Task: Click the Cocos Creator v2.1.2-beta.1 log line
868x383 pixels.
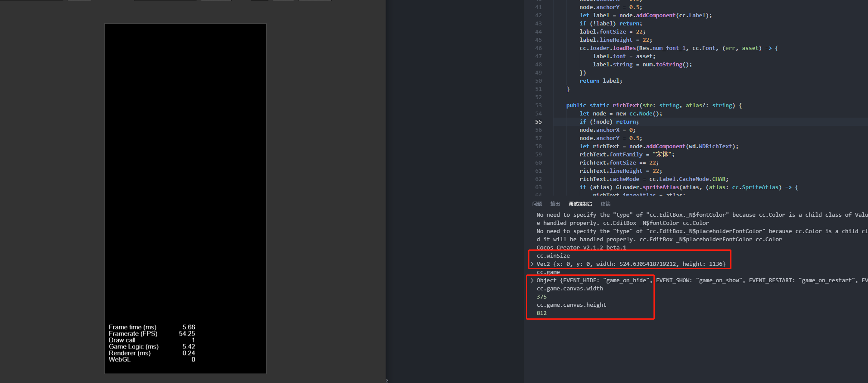Action: pyautogui.click(x=581, y=248)
